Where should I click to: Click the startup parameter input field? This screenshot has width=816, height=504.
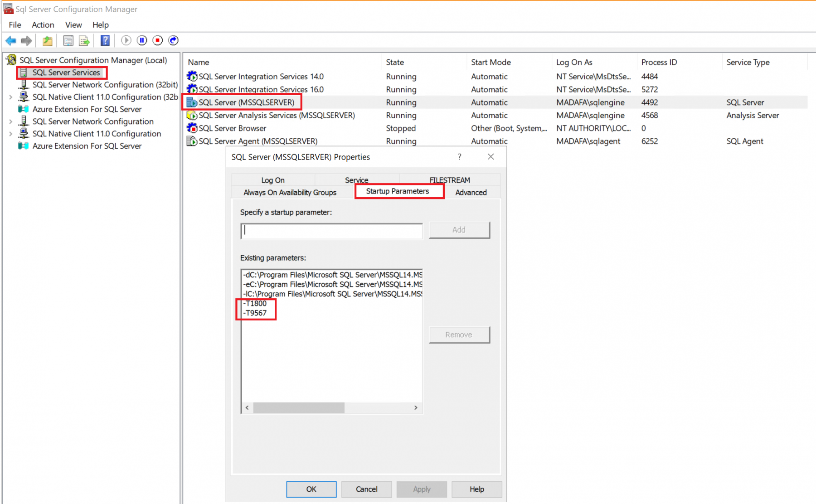click(332, 231)
